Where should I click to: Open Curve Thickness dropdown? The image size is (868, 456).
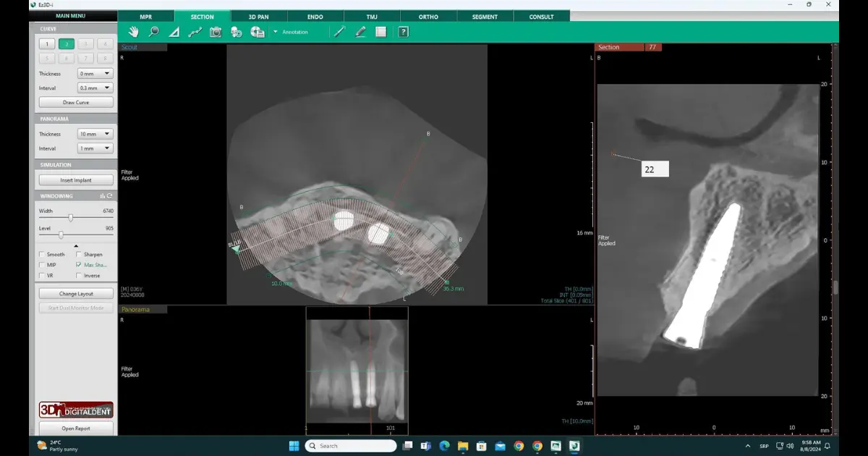(x=95, y=73)
